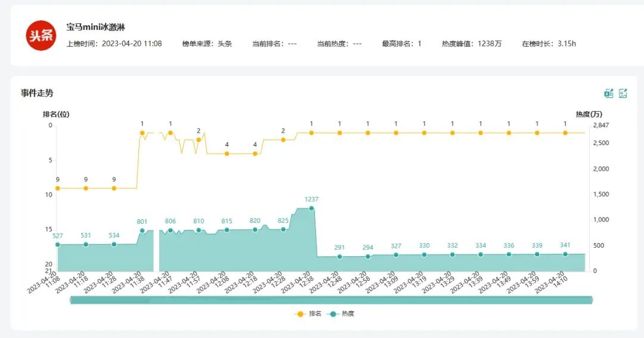Save the trend chart as image
Screen dimensions: 644x338
623,93
